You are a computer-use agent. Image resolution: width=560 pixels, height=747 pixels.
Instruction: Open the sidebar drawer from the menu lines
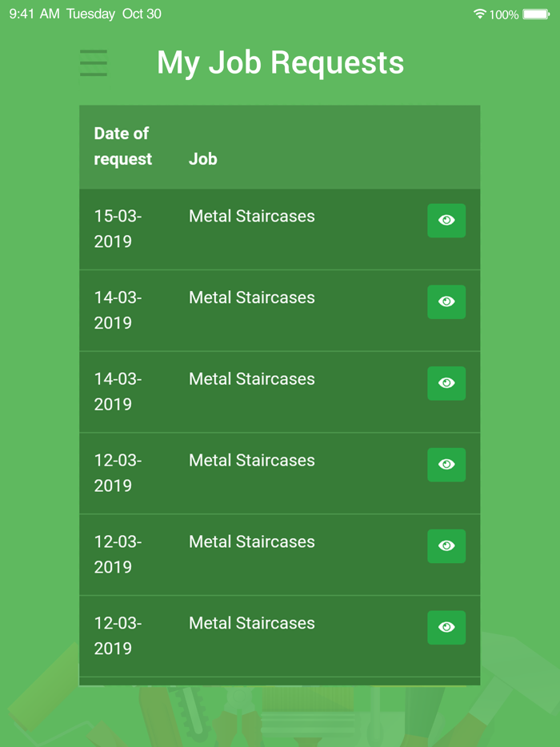point(94,62)
